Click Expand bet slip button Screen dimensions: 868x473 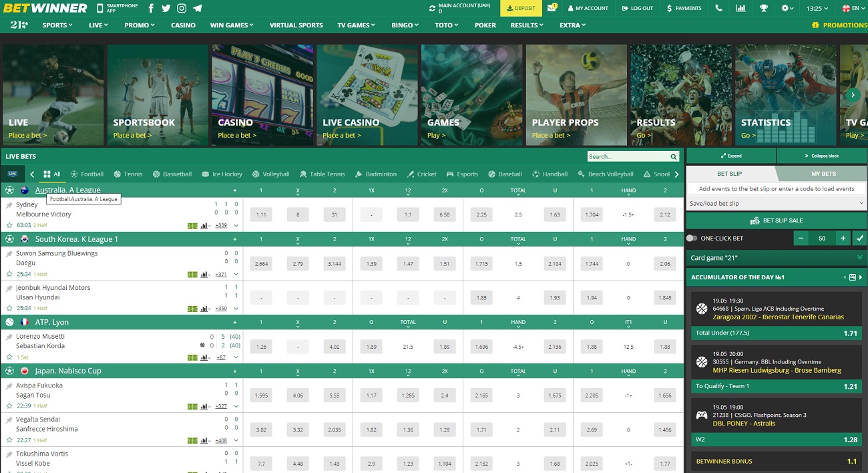tap(731, 156)
